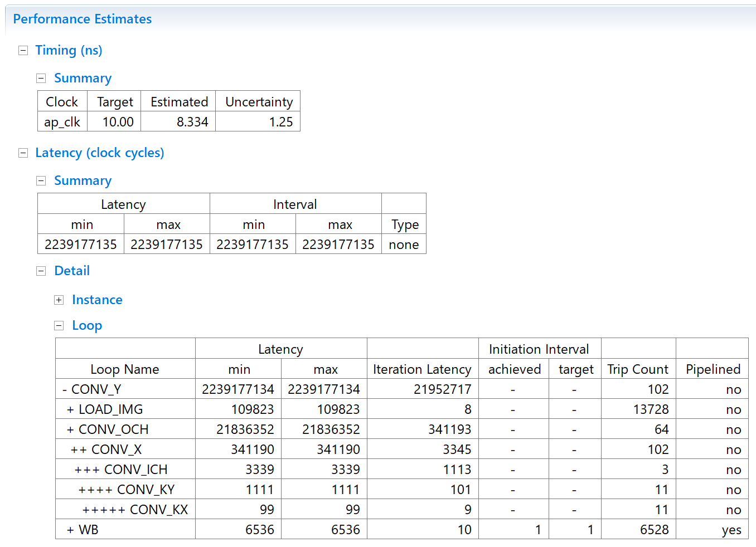Select the CONV_KX loop name
This screenshot has width=756, height=547.
pyautogui.click(x=125, y=509)
